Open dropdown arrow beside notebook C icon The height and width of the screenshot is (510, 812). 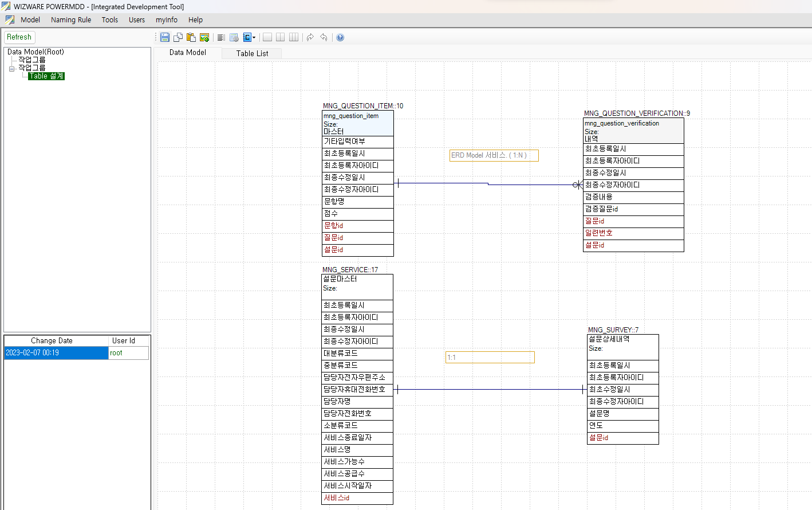[254, 37]
